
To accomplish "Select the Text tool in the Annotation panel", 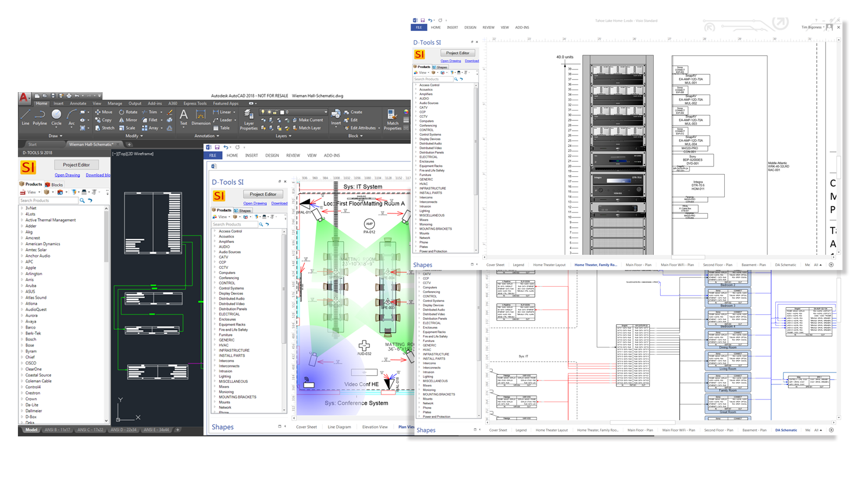I will point(183,117).
